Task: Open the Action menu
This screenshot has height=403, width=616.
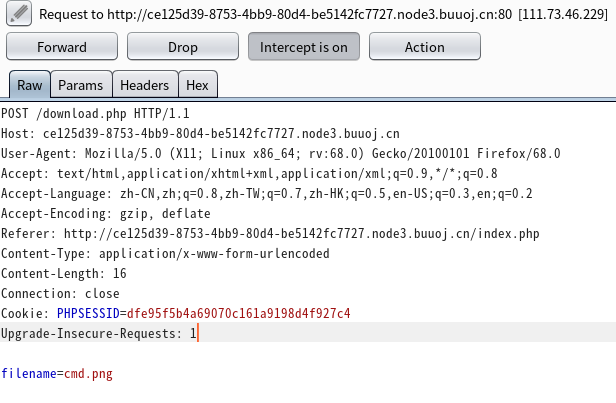Action: coord(425,47)
